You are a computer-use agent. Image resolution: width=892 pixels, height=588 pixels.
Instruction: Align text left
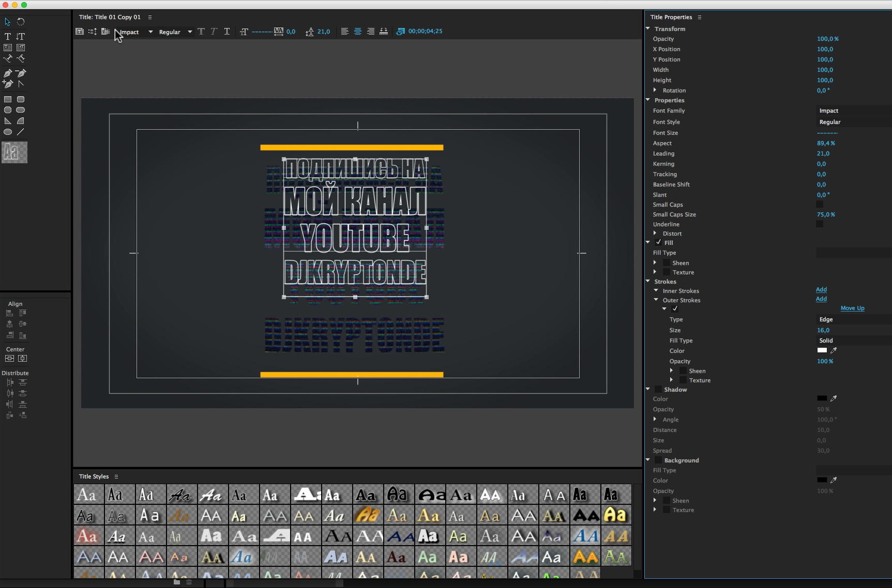(345, 32)
